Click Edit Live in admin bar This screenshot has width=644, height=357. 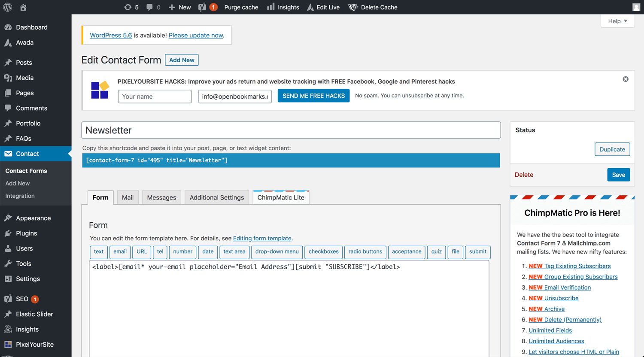tap(323, 7)
